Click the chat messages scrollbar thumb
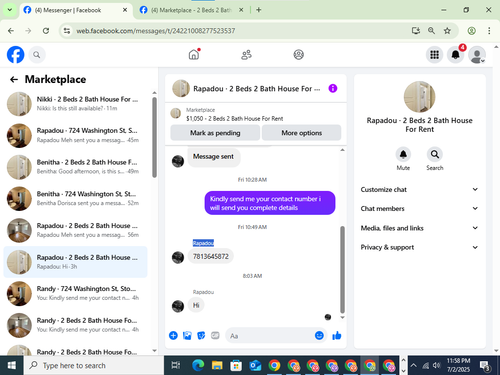Screen dimensions: 500x375 pyautogui.click(x=342, y=269)
